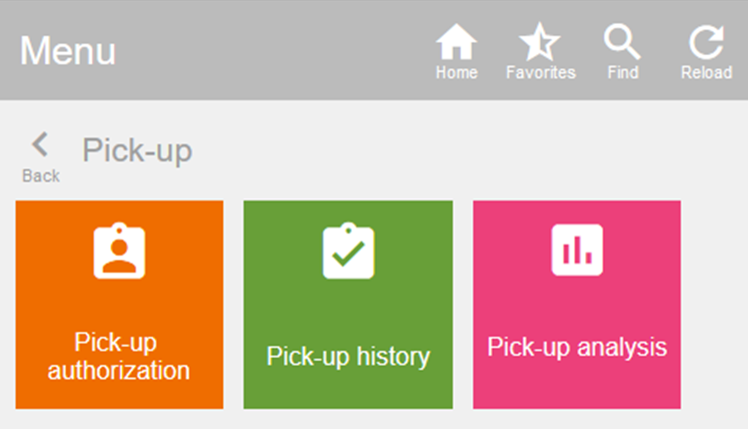The width and height of the screenshot is (748, 429).
Task: Click the Favorites text label
Action: tap(540, 73)
